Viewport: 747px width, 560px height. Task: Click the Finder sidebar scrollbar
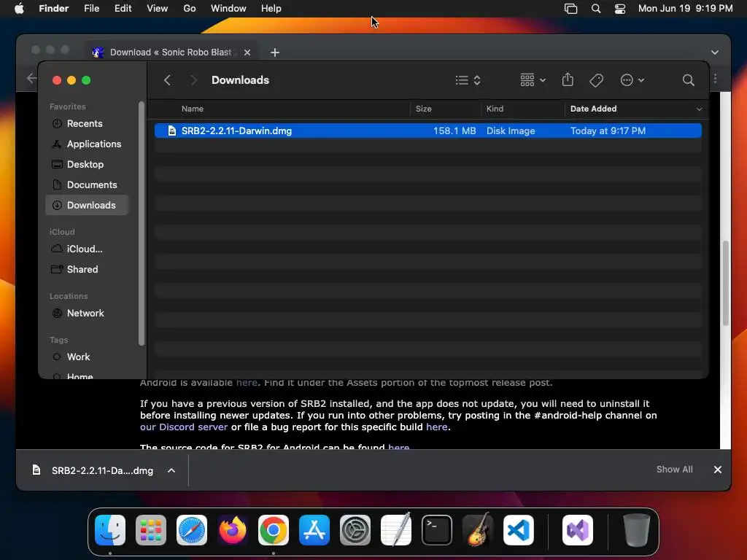[x=141, y=223]
